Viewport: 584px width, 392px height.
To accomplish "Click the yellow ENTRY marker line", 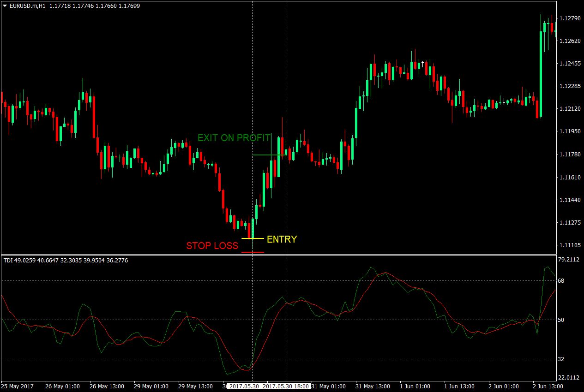I will coord(251,238).
